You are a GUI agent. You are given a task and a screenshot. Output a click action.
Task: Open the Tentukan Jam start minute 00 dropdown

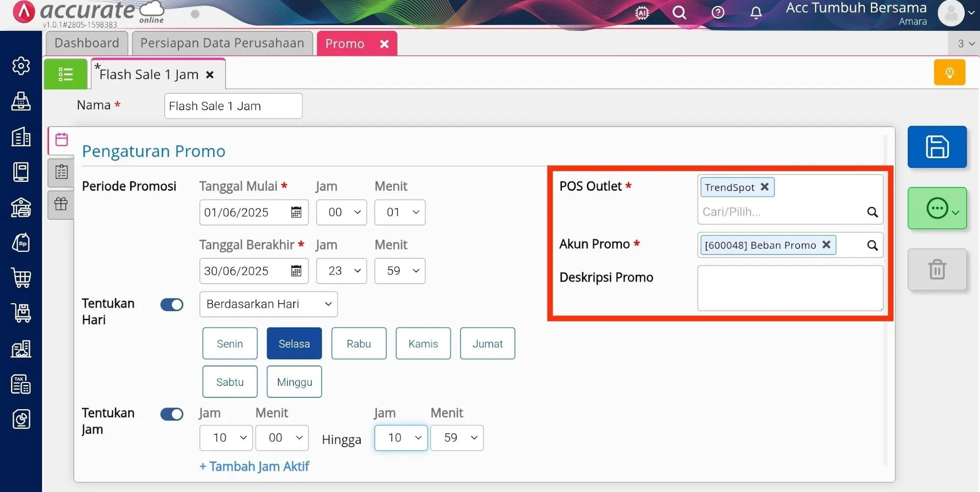point(282,438)
